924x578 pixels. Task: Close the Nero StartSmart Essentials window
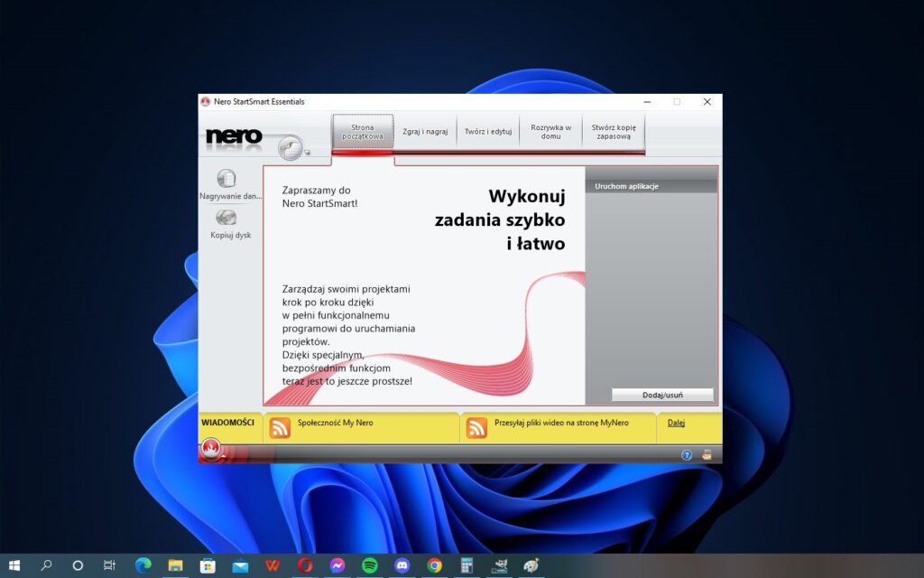coord(707,101)
